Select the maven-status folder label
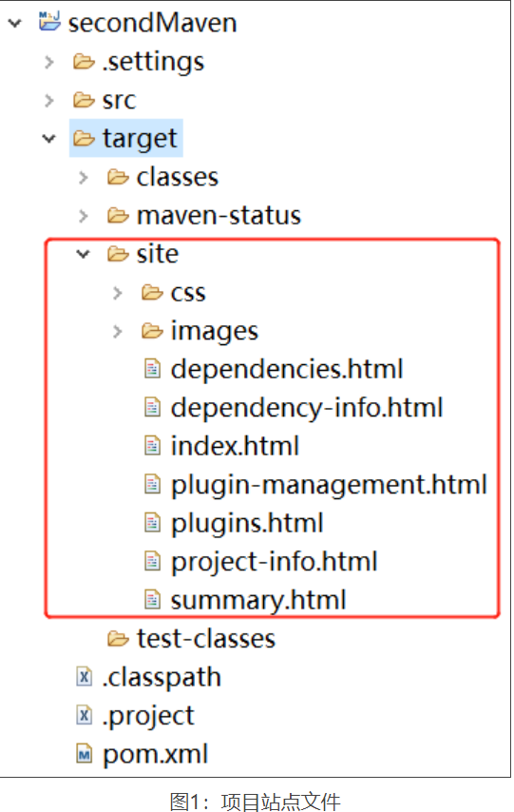Screen dimensions: 514x812 pos(219,216)
